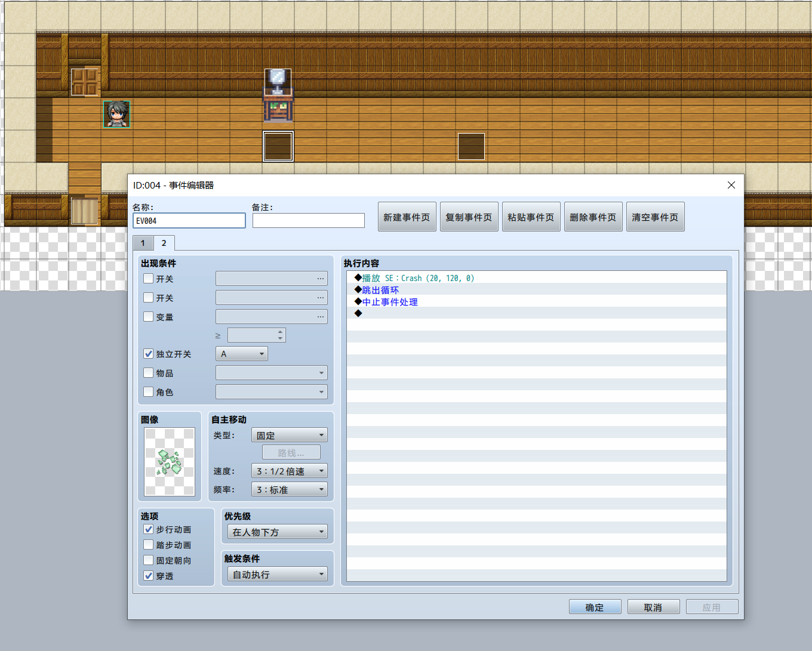Open the 速度 dropdown
The height and width of the screenshot is (651, 812).
pos(290,471)
